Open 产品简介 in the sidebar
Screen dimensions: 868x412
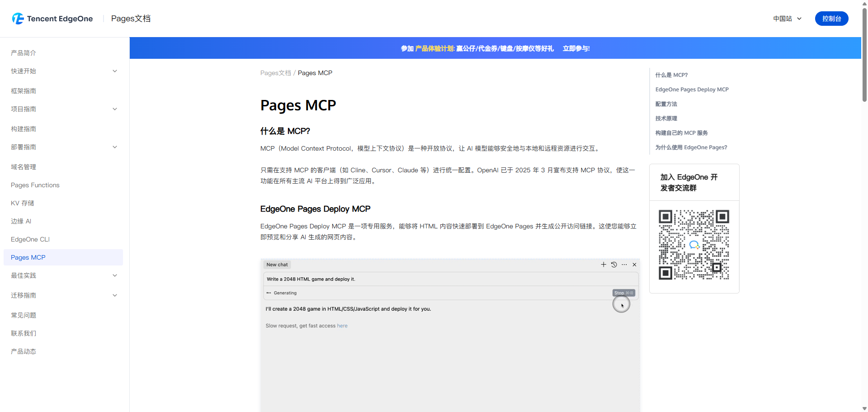pyautogui.click(x=24, y=53)
